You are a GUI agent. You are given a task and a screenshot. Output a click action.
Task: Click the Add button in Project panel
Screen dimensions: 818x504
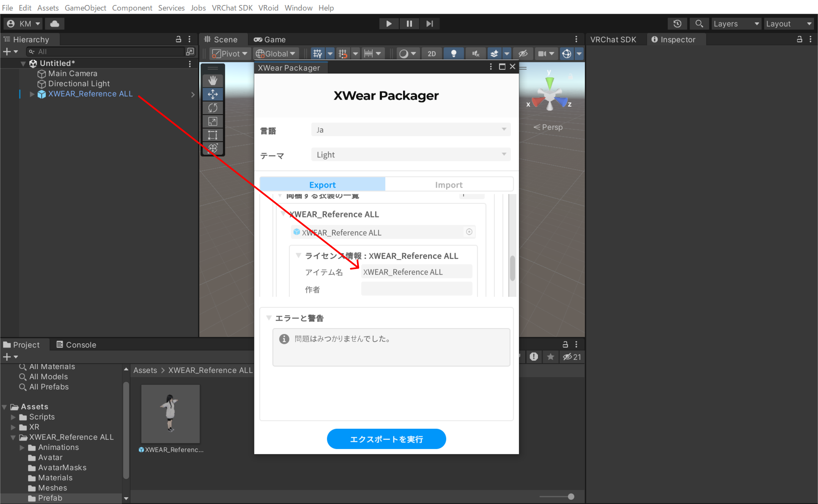[10, 357]
